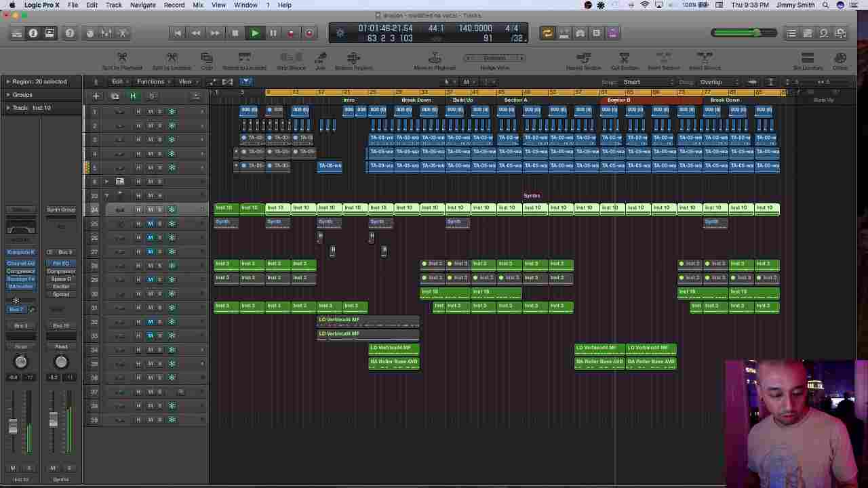Open the Loop Browser icon
This screenshot has height=488, width=868.
pos(823,33)
